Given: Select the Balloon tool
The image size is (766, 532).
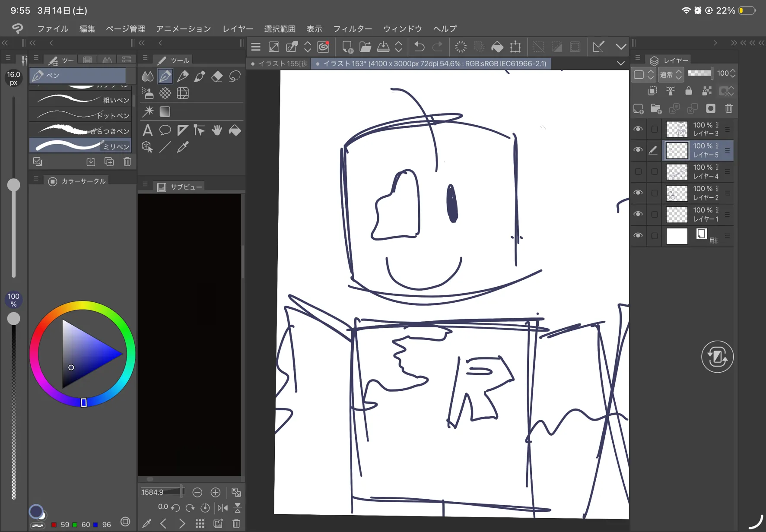Looking at the screenshot, I should 165,130.
